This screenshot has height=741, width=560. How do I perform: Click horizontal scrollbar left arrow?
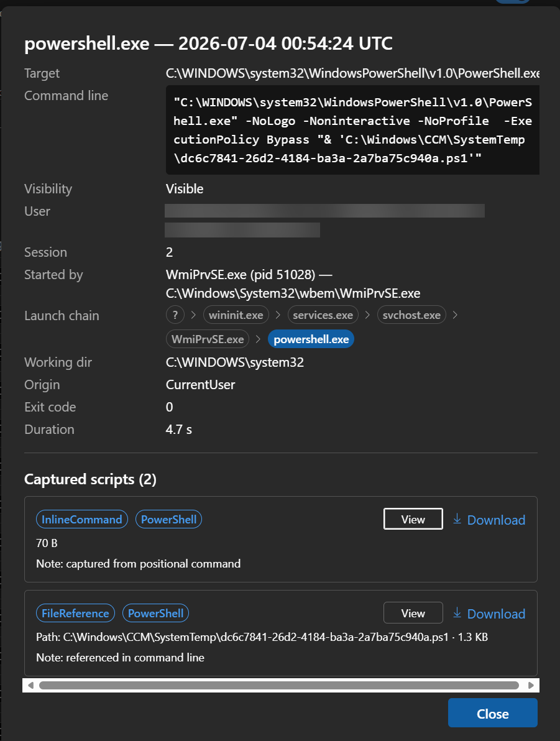click(30, 685)
